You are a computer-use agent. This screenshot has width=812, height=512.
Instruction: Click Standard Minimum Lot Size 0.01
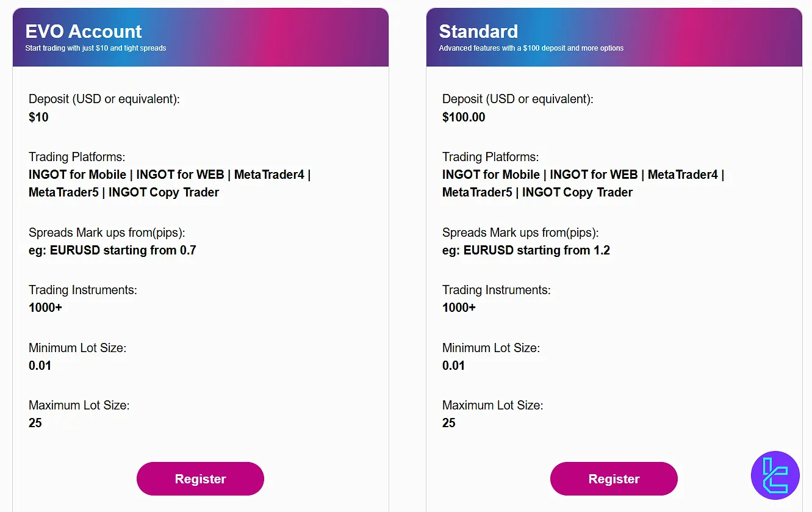[453, 366]
